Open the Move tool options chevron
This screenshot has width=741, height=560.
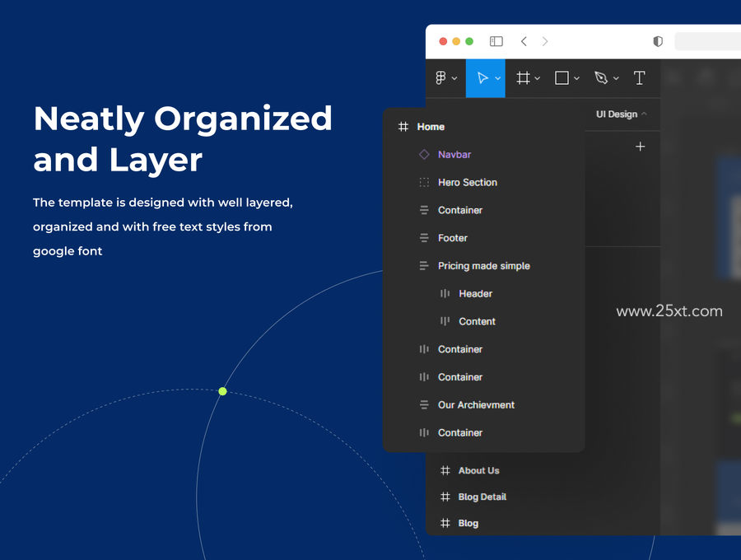click(497, 78)
